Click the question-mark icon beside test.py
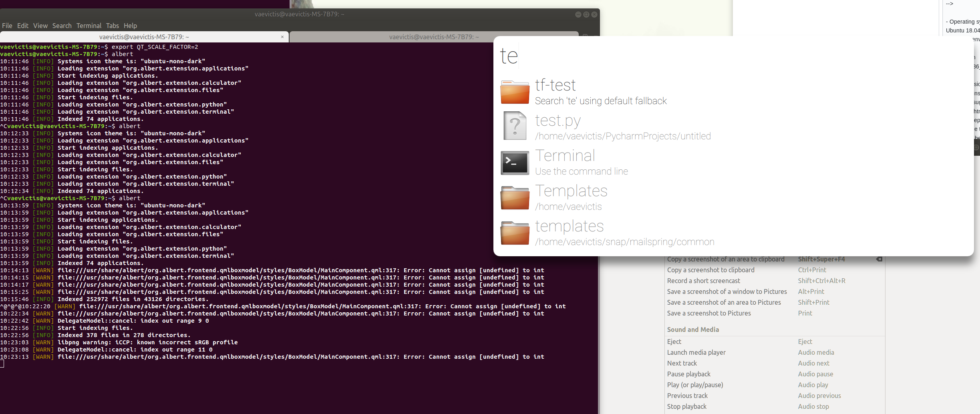 tap(514, 125)
